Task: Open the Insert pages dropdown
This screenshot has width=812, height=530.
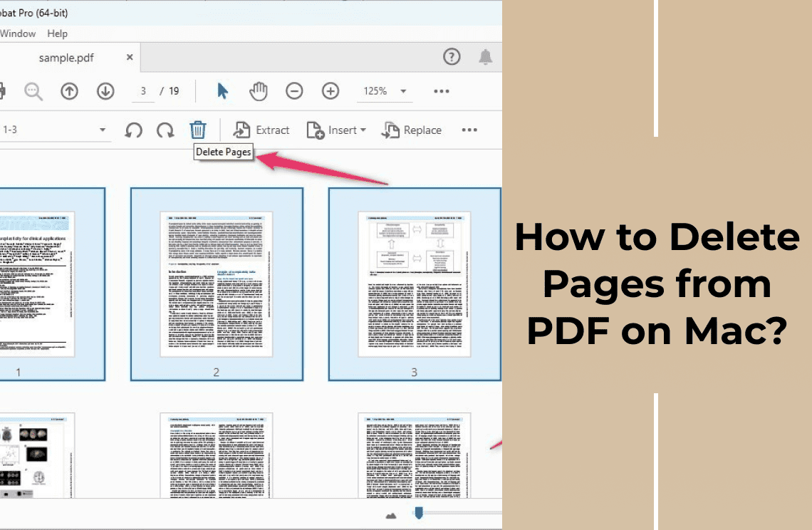Action: 337,130
